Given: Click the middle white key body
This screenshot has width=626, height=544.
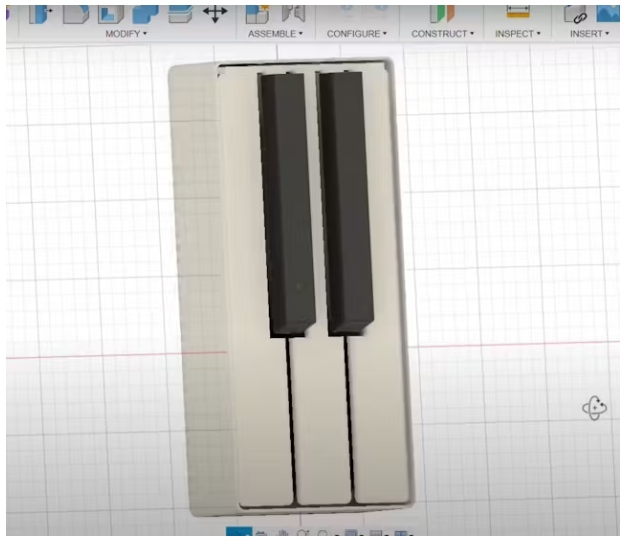Looking at the screenshot, I should tap(322, 420).
